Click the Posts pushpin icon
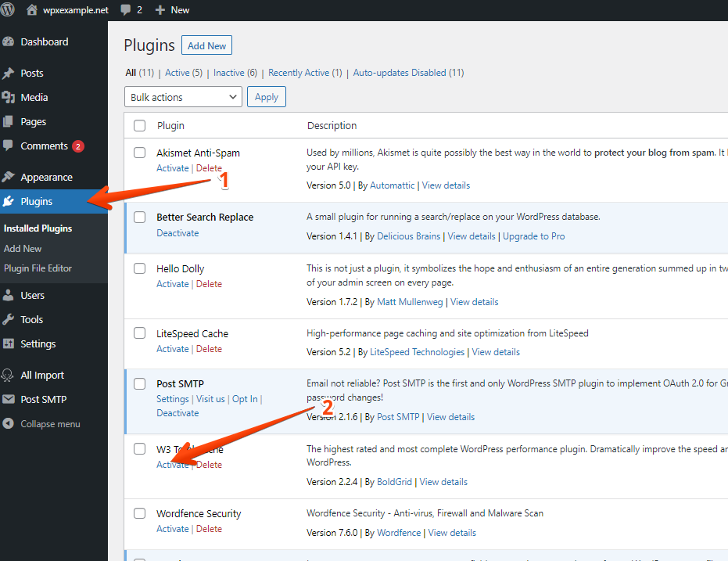This screenshot has height=561, width=728. click(8, 73)
